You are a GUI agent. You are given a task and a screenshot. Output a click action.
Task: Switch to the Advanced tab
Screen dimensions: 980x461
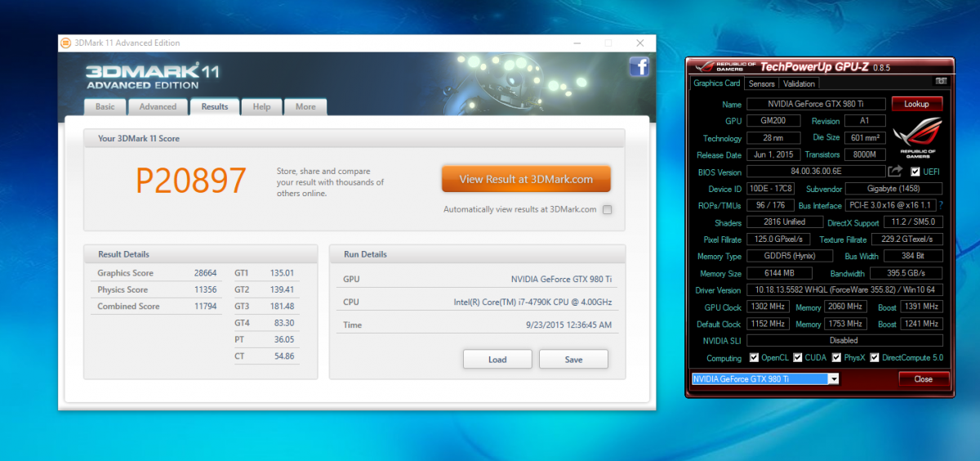158,106
